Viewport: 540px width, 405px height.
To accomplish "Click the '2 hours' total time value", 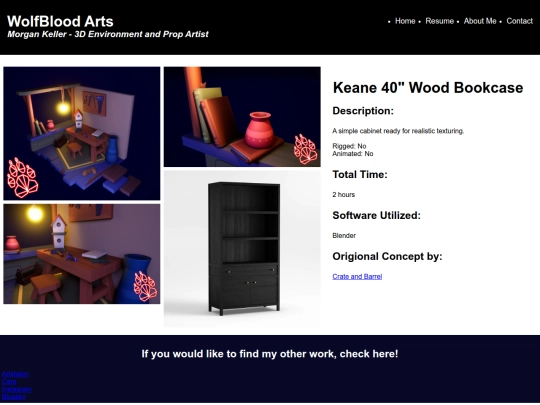I will [x=343, y=195].
